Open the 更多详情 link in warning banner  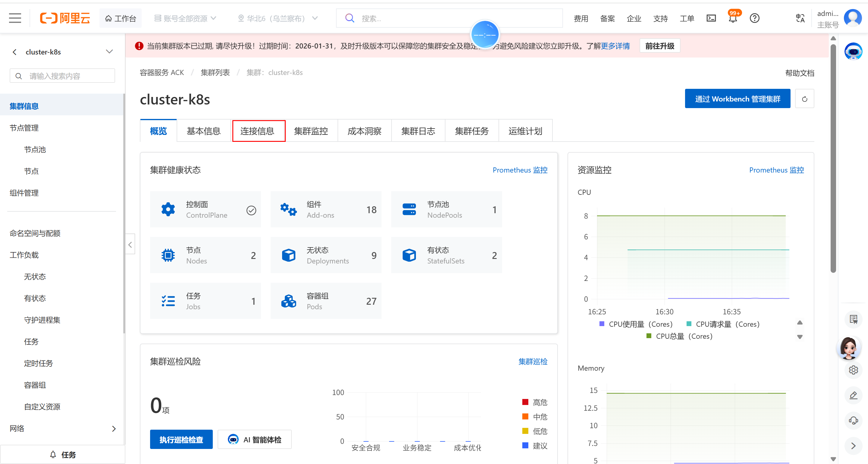tap(615, 46)
